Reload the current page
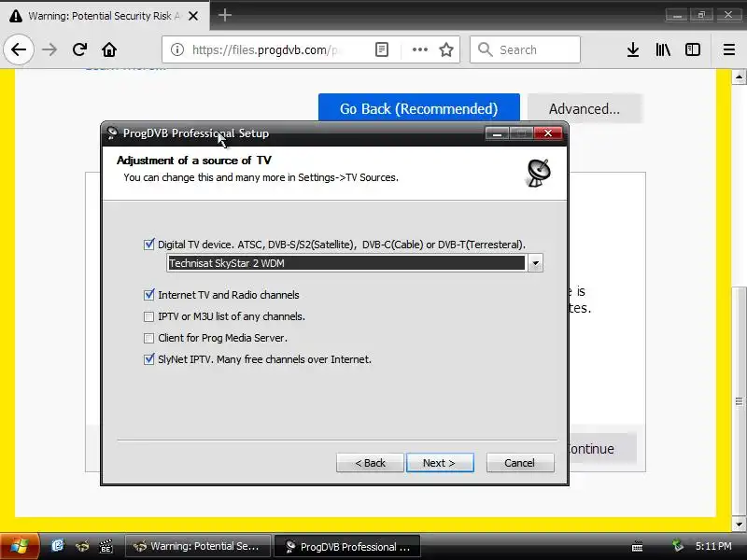 [79, 49]
